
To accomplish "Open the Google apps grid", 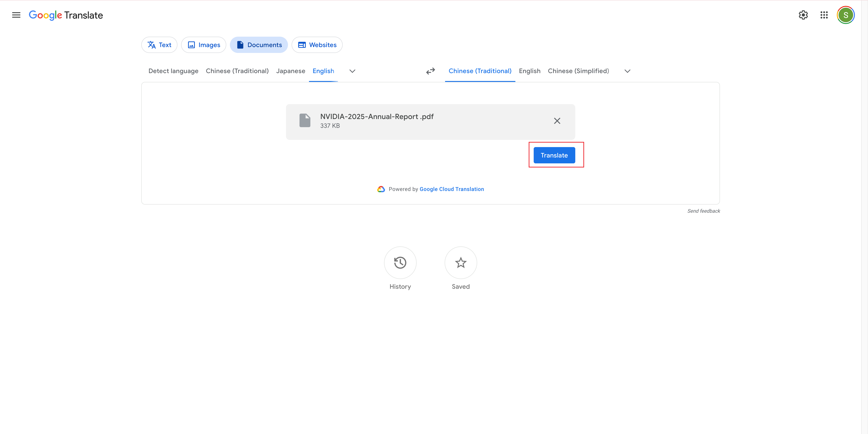I will click(x=824, y=15).
